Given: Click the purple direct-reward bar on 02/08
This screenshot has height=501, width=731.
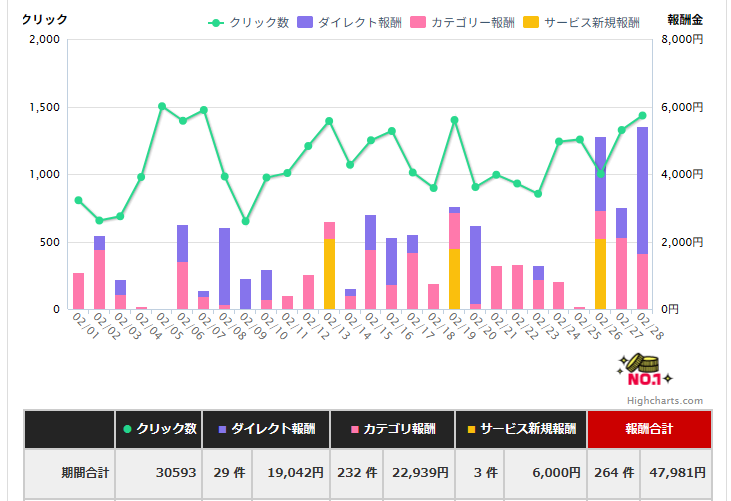Looking at the screenshot, I should (x=224, y=266).
